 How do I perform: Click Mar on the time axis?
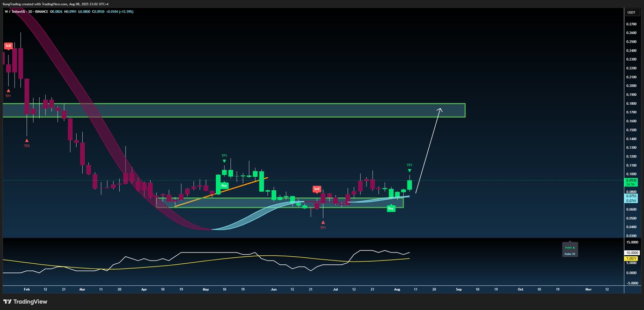click(x=82, y=289)
